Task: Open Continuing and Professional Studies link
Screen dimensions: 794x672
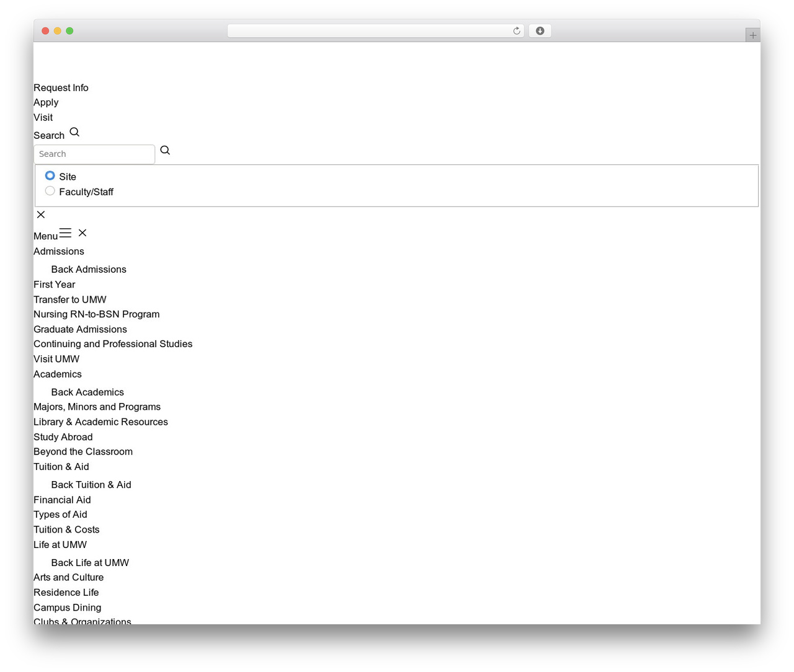Action: click(113, 344)
